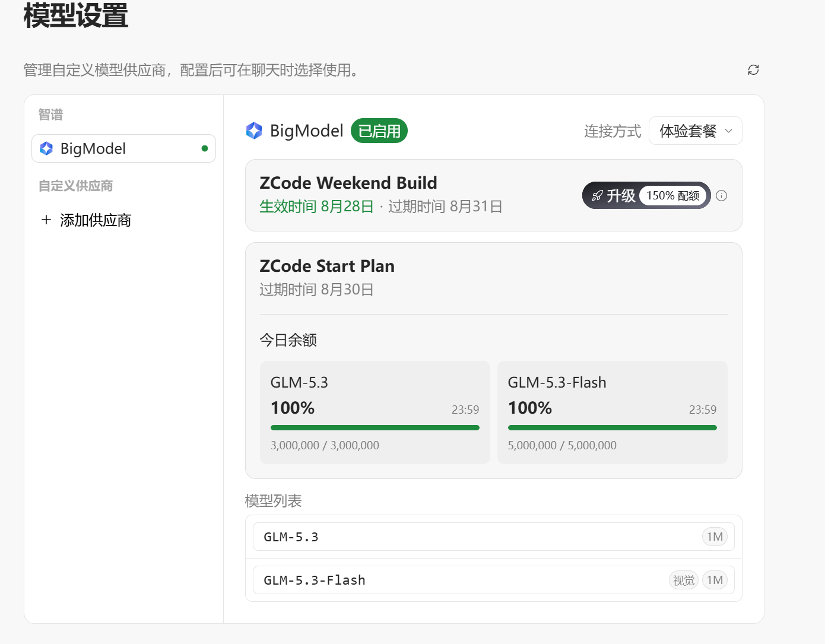Click the GLM-5.3 quota progress bar
Screen dimensions: 825x644
(375, 427)
